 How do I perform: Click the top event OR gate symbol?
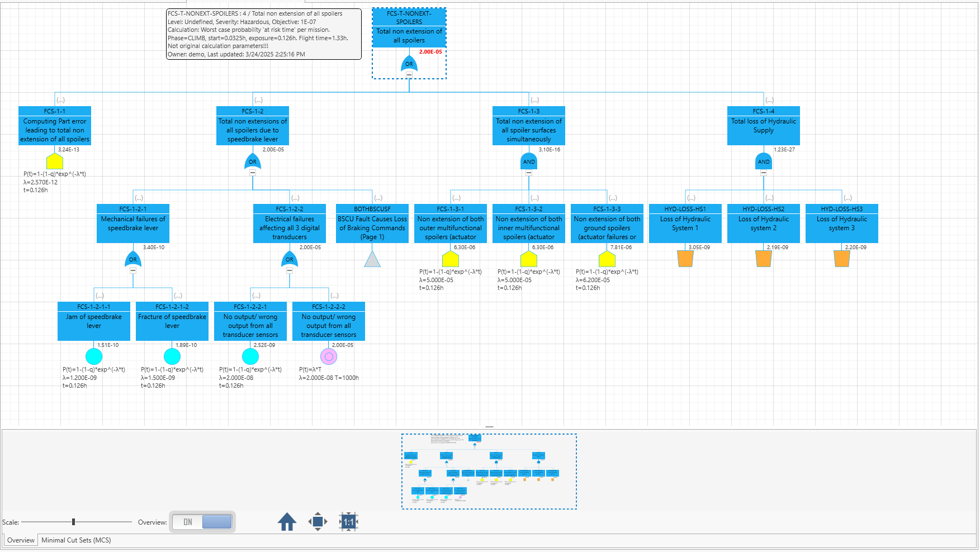point(409,63)
